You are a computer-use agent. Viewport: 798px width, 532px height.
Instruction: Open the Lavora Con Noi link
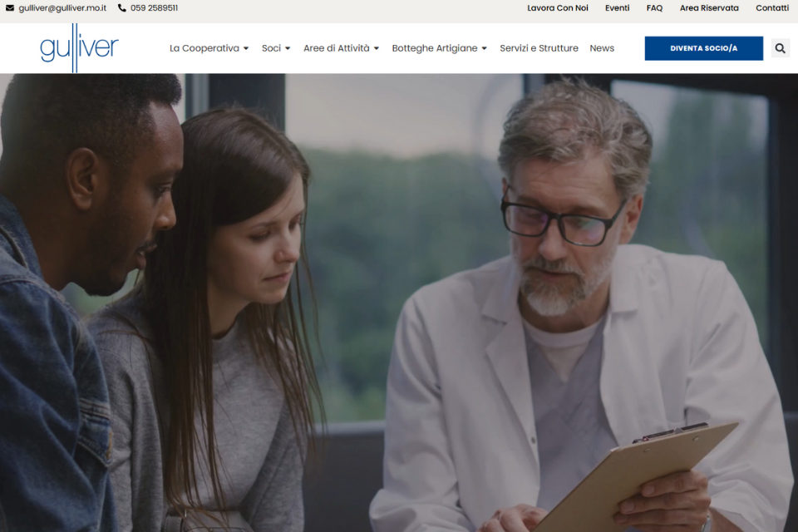point(557,8)
